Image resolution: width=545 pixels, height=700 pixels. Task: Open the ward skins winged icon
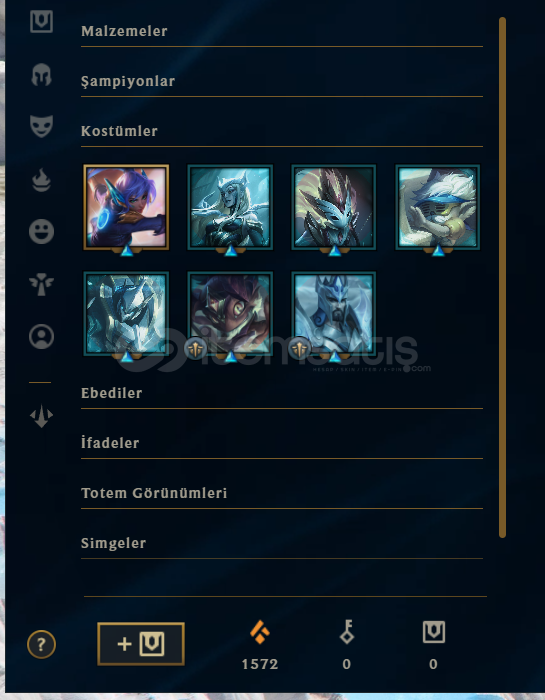[42, 284]
